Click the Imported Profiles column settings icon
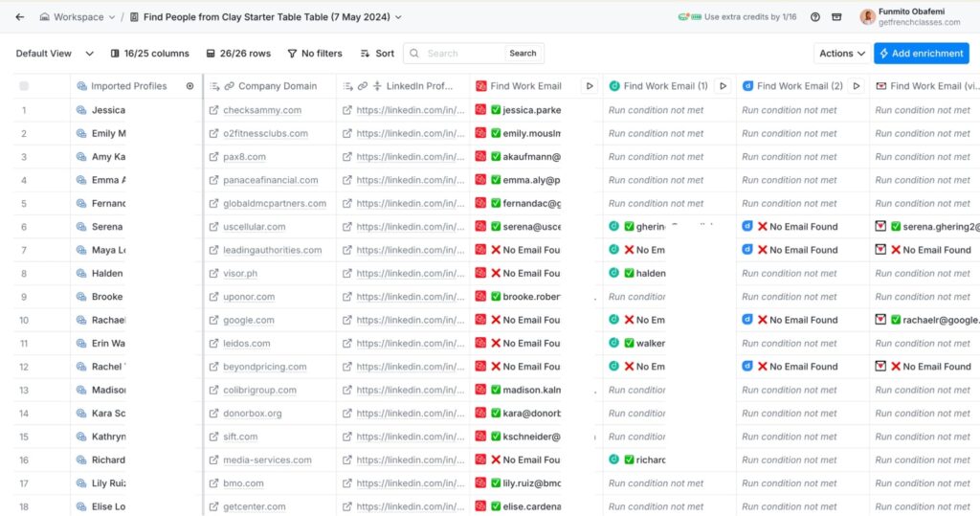The image size is (980, 516). (189, 86)
